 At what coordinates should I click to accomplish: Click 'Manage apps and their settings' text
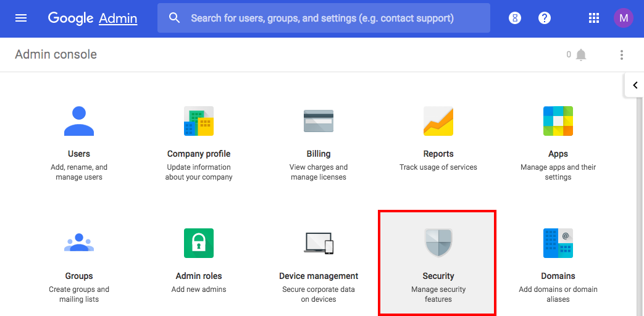pos(558,172)
